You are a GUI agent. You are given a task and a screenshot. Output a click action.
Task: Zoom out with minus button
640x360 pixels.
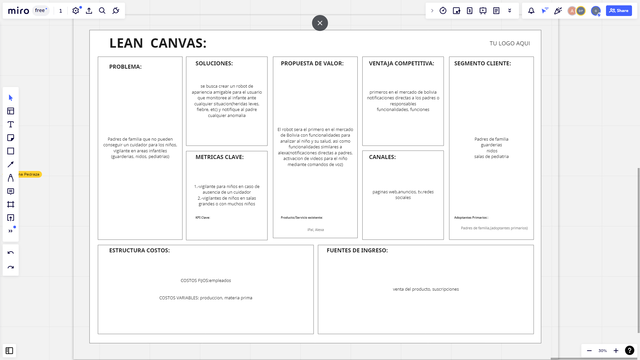point(589,351)
